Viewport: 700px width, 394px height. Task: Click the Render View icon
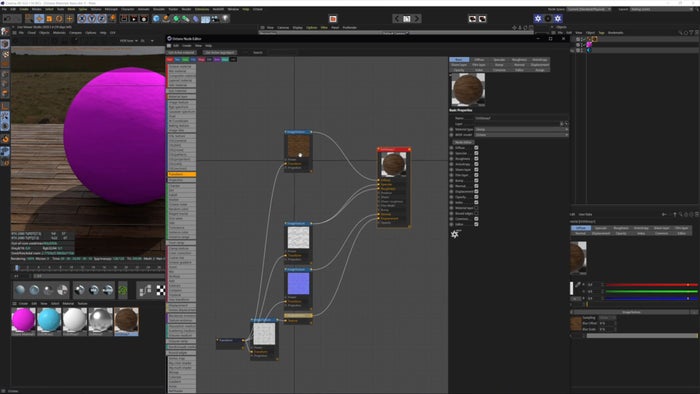[124, 19]
